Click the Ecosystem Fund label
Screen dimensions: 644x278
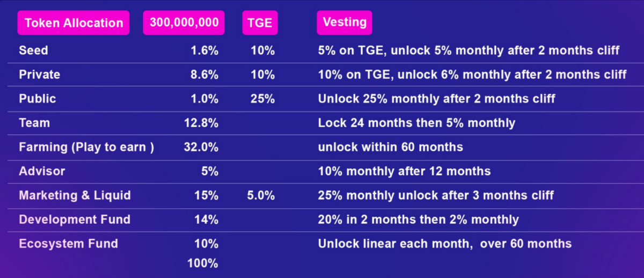[68, 244]
